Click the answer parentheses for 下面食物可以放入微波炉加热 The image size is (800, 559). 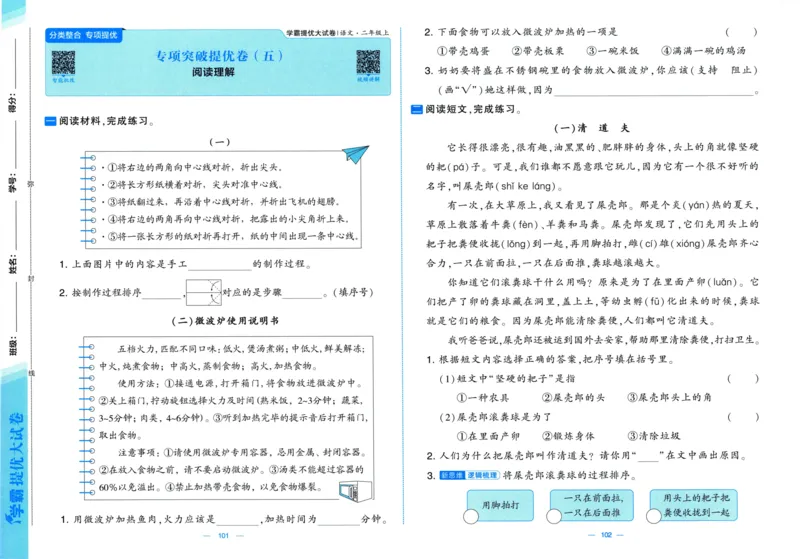741,32
